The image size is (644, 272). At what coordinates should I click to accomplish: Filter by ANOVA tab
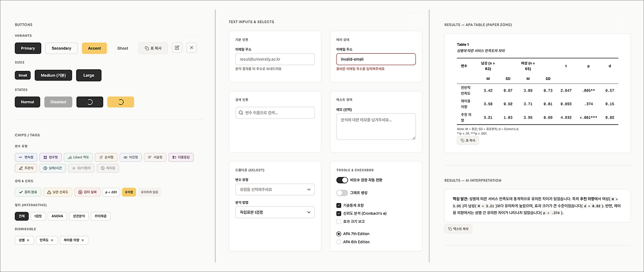[57, 216]
